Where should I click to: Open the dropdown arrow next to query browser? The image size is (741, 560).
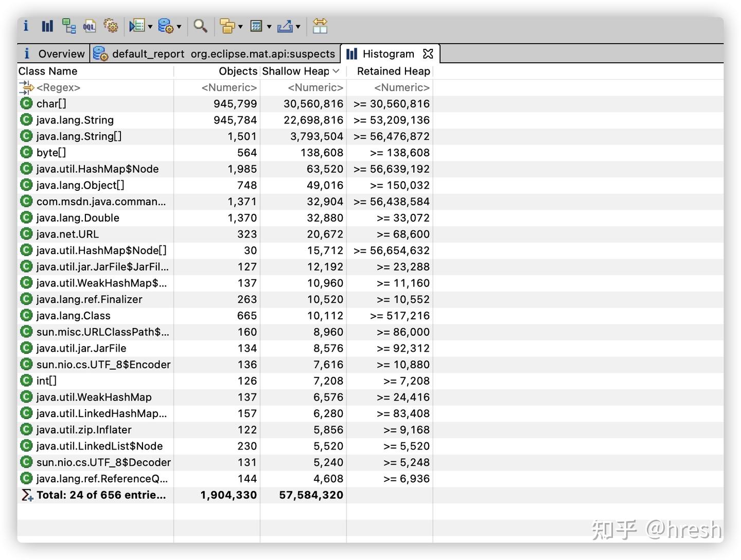(x=179, y=26)
